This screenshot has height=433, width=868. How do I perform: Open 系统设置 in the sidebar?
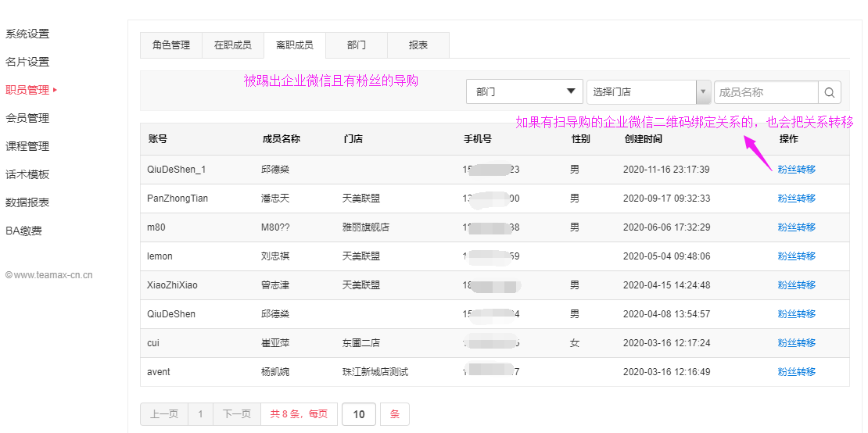pos(27,34)
